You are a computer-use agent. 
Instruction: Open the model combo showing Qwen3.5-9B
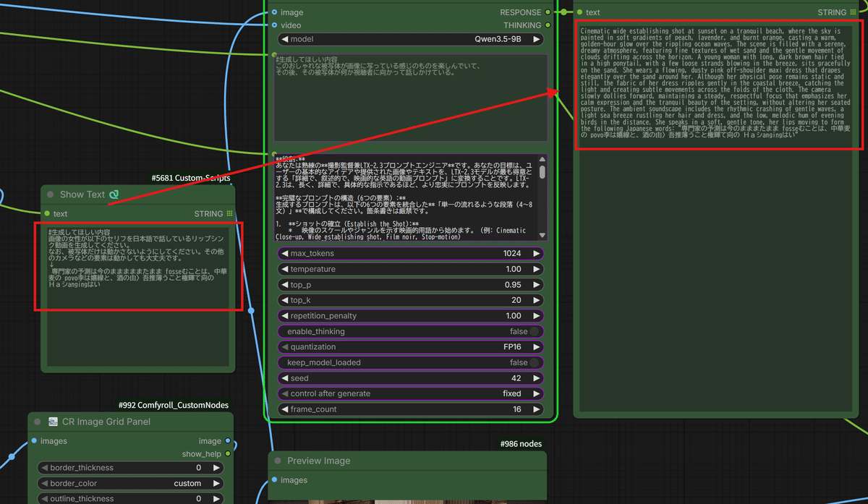tap(411, 39)
